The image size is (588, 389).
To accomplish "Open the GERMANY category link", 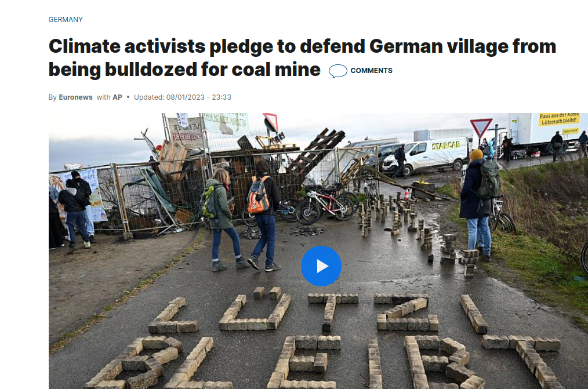I will 66,20.
